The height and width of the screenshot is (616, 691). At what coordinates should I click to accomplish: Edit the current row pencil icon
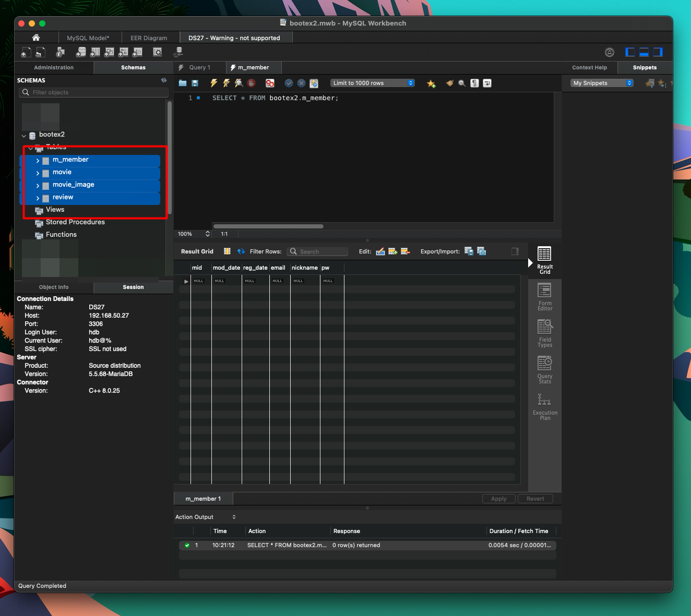(380, 251)
